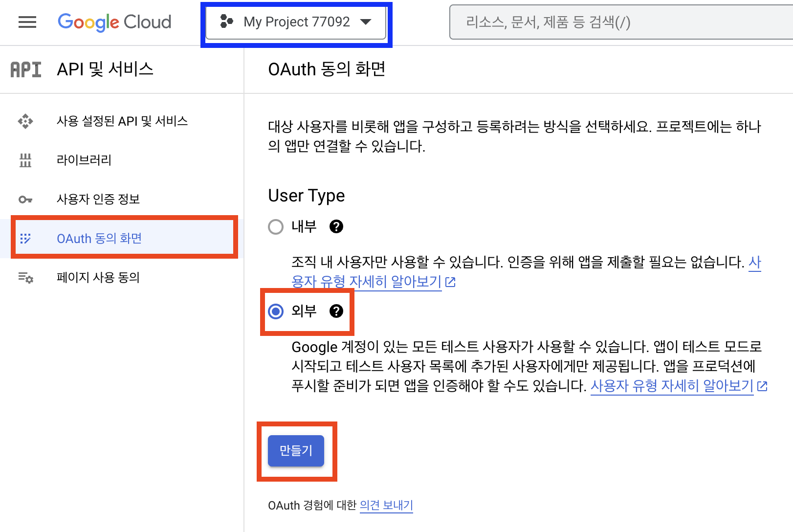Click the Google Cloud logo
This screenshot has height=532, width=793.
pyautogui.click(x=114, y=22)
